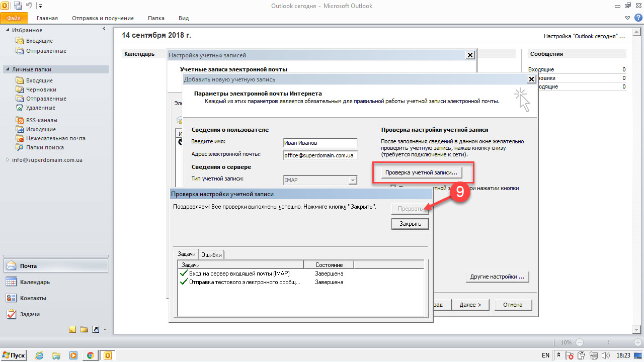
Task: Select the Отправка тестового электронного сообщения row
Action: [x=301, y=282]
